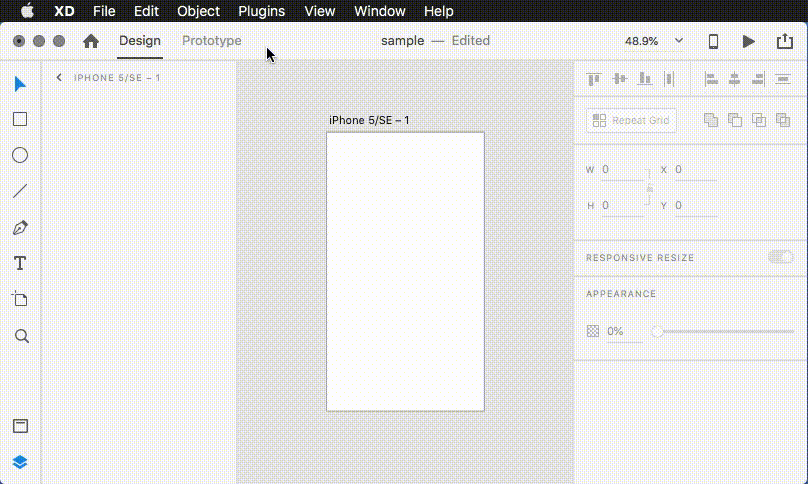This screenshot has width=808, height=484.
Task: Click the boolean Add (union) icon
Action: [x=711, y=120]
